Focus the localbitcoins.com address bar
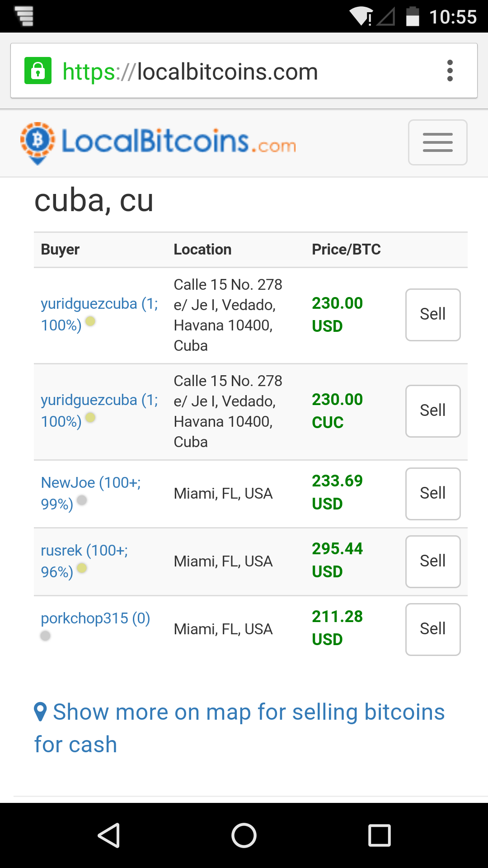Image resolution: width=488 pixels, height=868 pixels. click(x=226, y=71)
